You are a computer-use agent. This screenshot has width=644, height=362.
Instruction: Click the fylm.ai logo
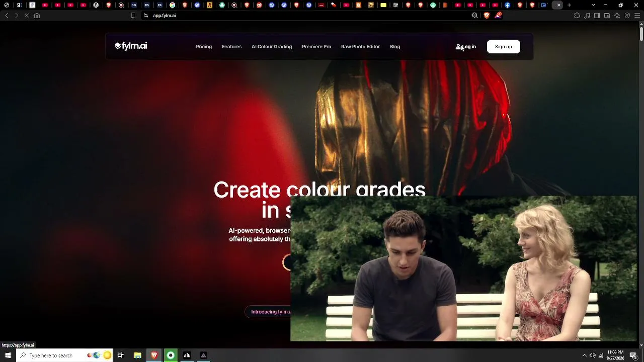tap(131, 46)
